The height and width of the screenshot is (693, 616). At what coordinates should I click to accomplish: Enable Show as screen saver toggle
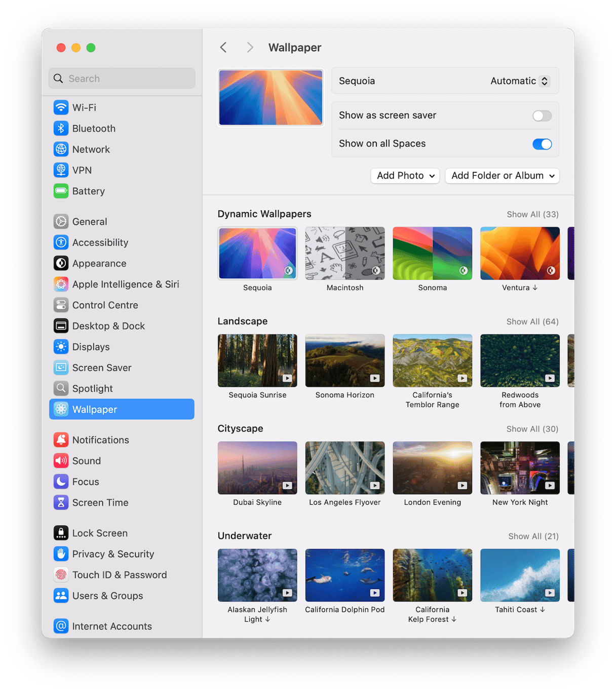(542, 116)
